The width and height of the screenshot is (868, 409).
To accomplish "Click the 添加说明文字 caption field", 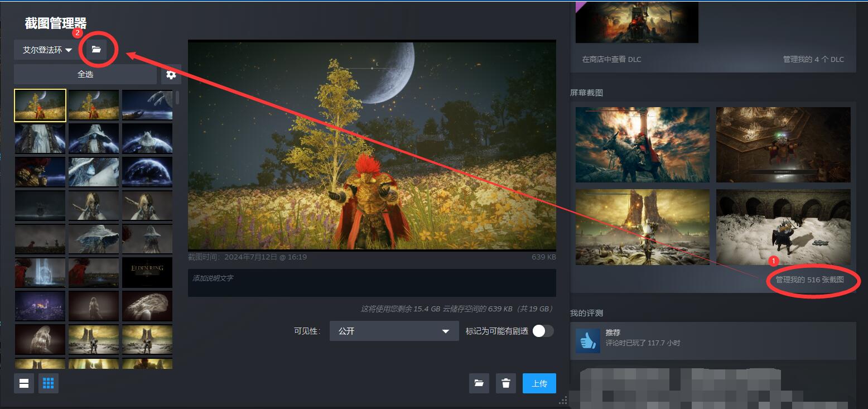I will tap(372, 283).
